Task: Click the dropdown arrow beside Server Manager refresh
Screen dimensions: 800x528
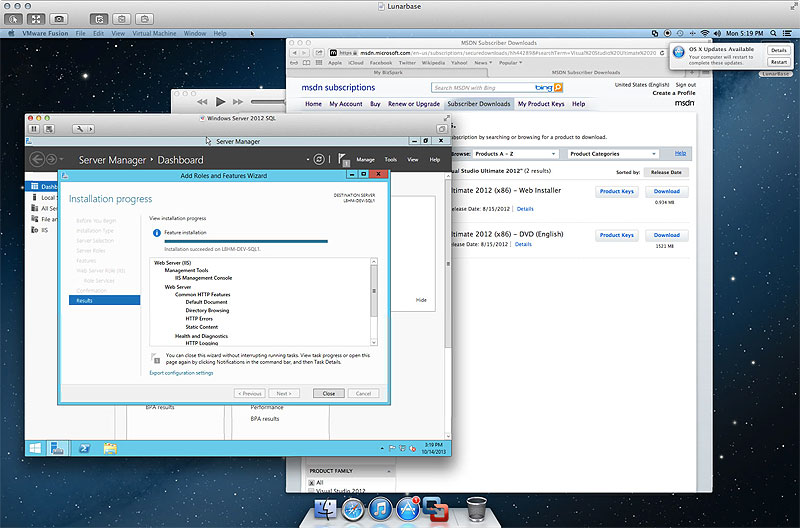Action: 308,160
